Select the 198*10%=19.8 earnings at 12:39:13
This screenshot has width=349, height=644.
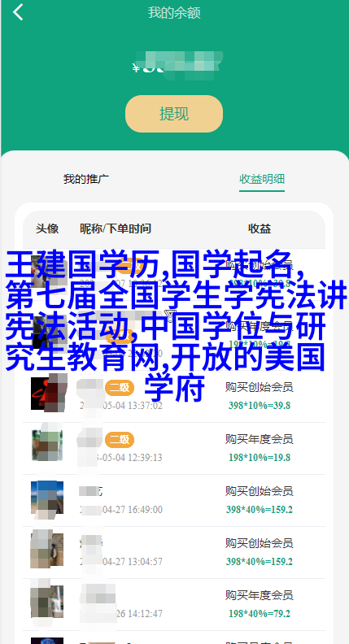point(260,458)
